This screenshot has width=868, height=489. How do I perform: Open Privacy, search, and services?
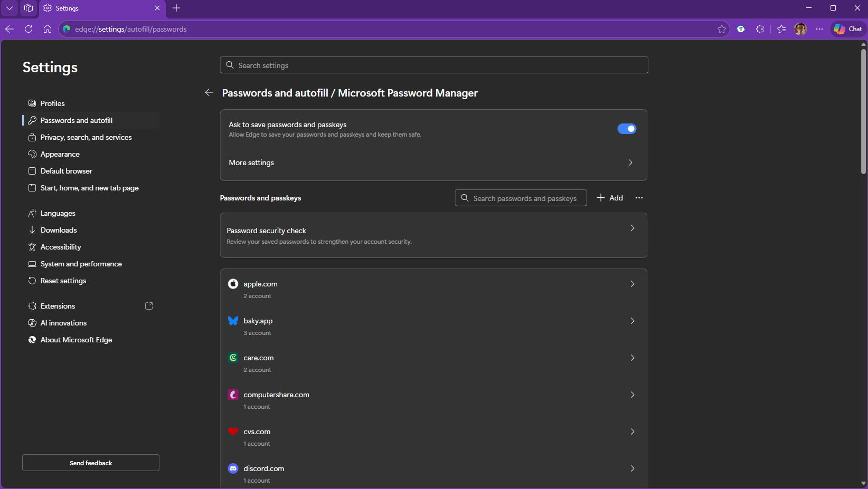[91, 137]
